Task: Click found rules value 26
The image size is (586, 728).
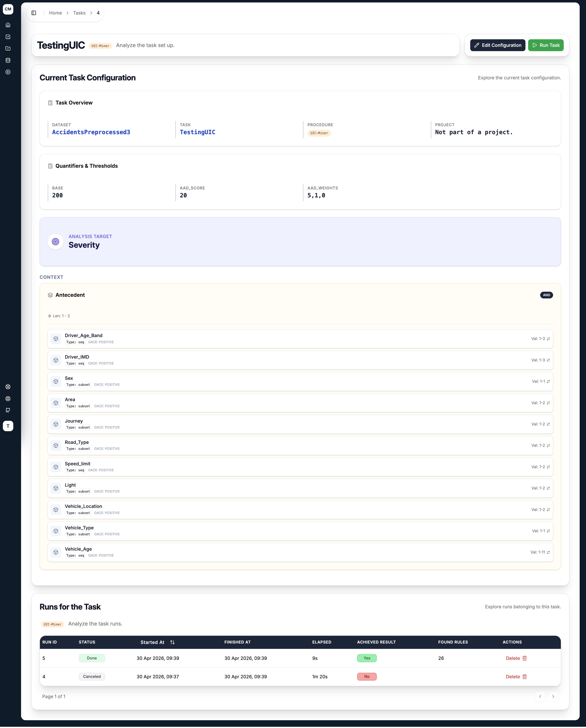Action: (x=441, y=658)
